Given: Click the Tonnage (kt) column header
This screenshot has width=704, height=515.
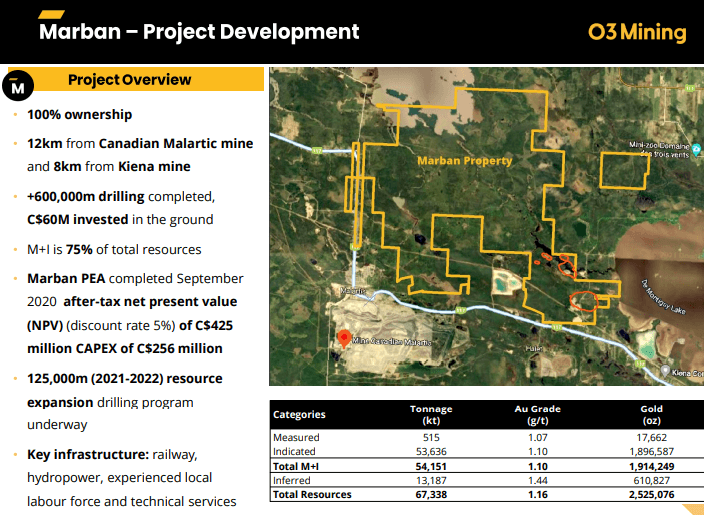Looking at the screenshot, I should point(431,415).
